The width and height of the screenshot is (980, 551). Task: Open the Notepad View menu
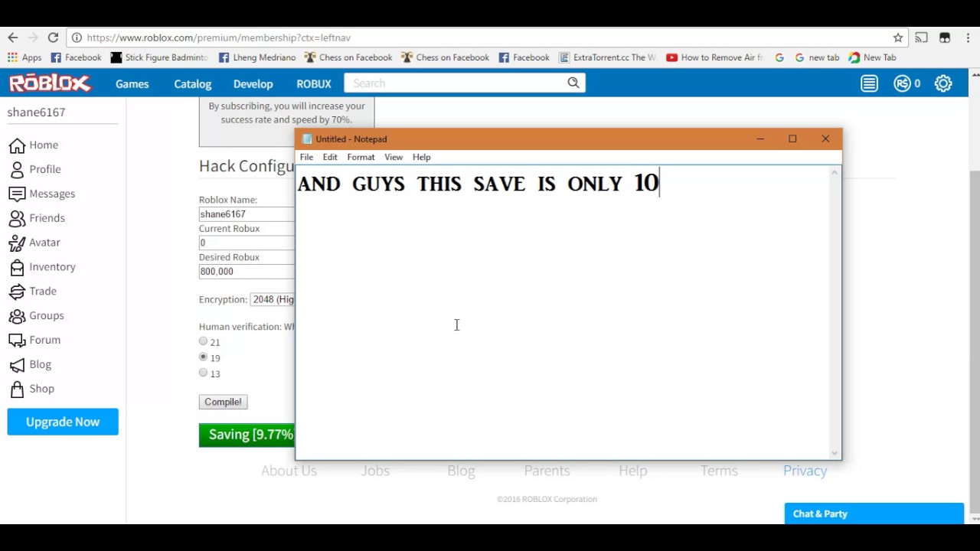(394, 157)
